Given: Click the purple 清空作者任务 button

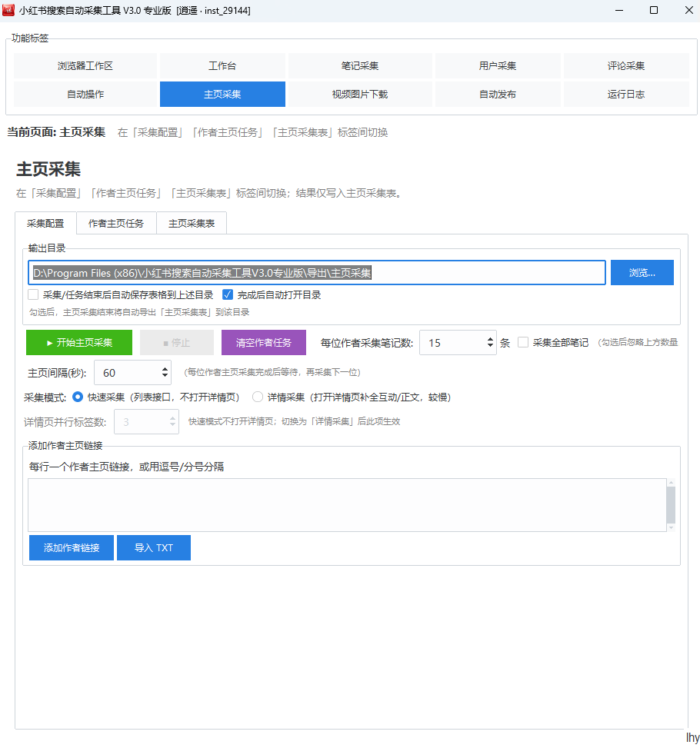Looking at the screenshot, I should 264,343.
